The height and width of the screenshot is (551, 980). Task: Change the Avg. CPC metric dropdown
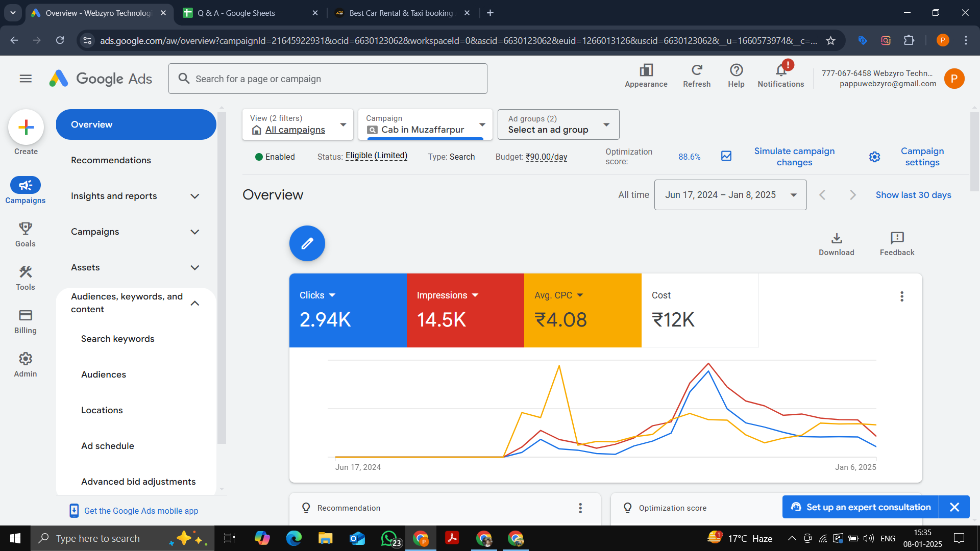click(559, 295)
